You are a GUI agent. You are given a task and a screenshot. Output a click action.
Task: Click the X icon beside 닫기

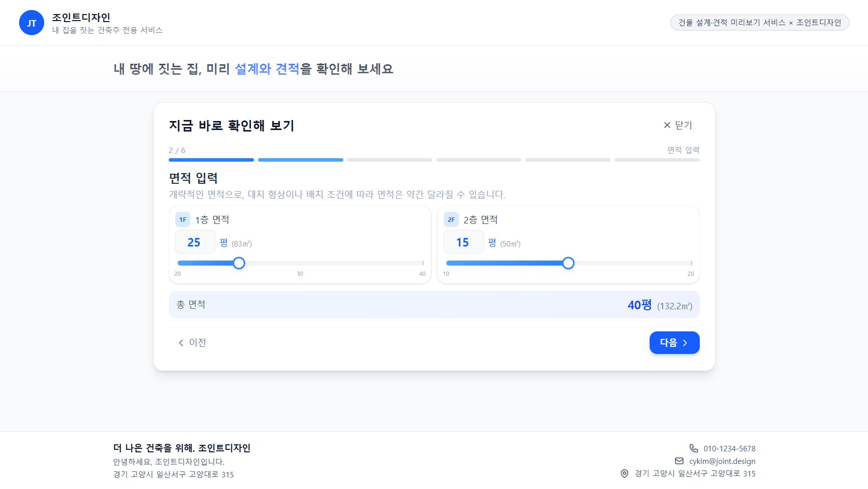pos(667,125)
